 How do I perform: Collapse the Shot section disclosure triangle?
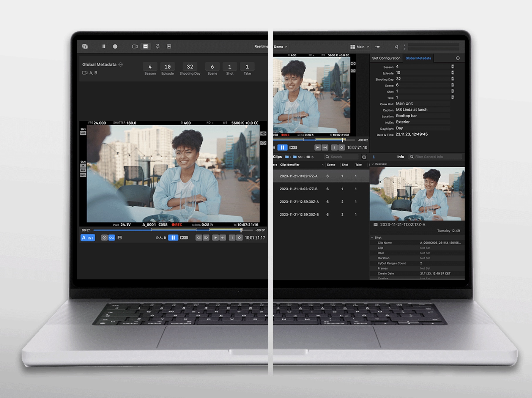coord(372,237)
